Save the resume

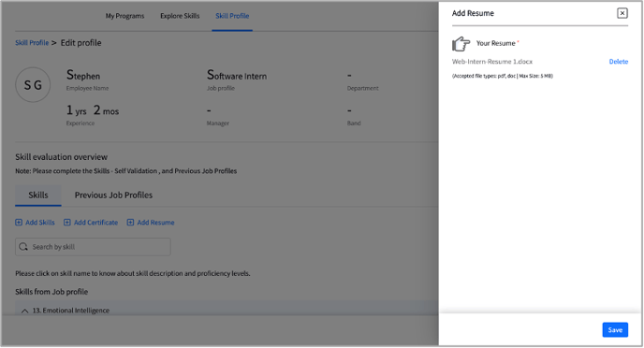point(615,330)
